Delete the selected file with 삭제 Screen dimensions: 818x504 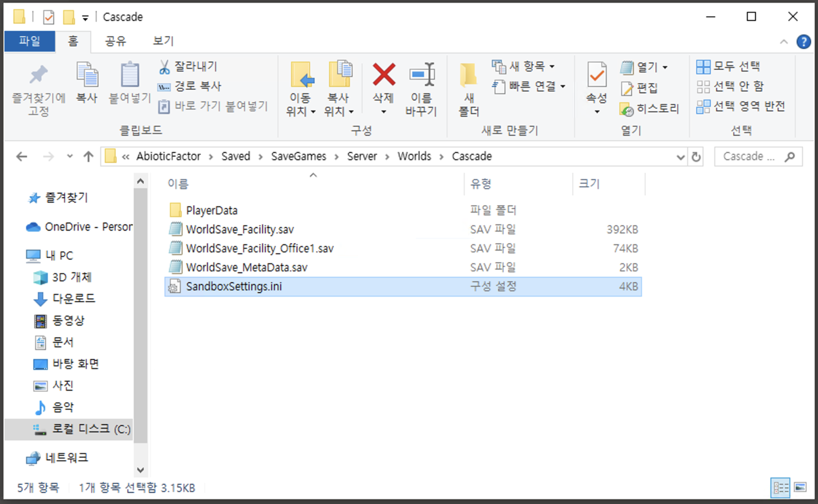click(383, 83)
